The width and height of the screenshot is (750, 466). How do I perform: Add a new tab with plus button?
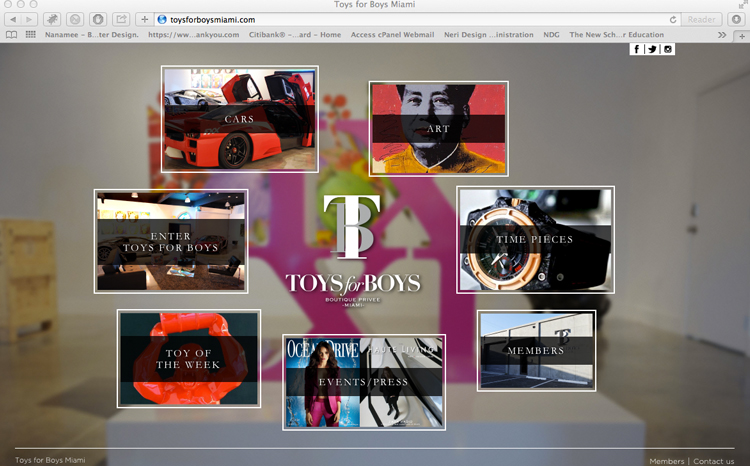coord(741,36)
